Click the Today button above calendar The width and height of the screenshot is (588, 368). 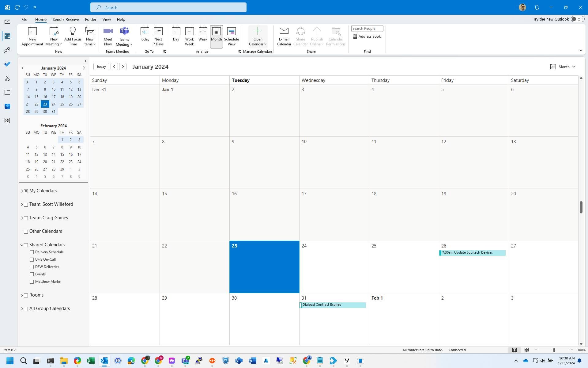click(101, 67)
